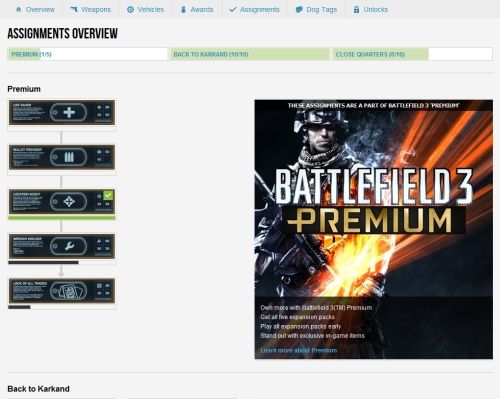Click the Wrench Wielder wrench dog tag

[69, 246]
